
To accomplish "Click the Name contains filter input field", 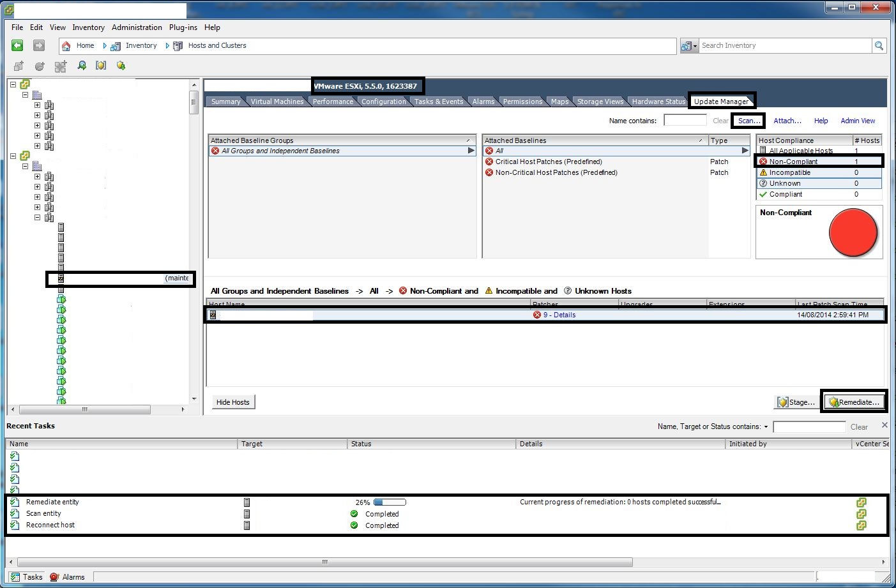I will 685,121.
